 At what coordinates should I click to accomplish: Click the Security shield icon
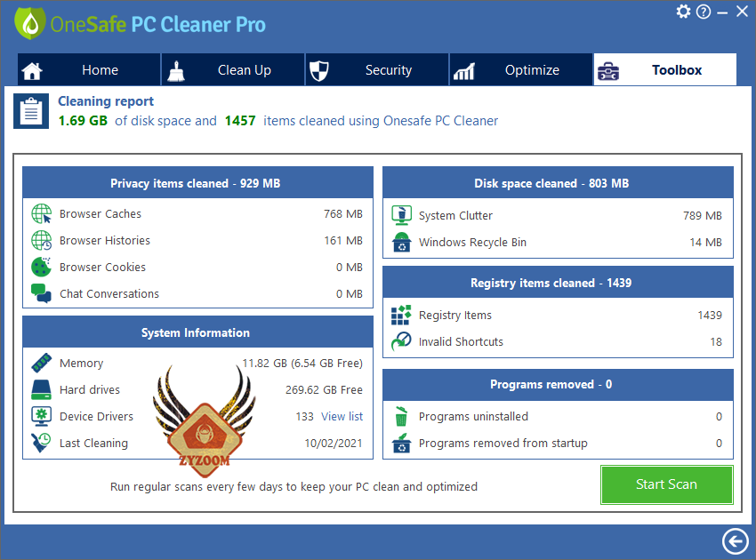[318, 71]
